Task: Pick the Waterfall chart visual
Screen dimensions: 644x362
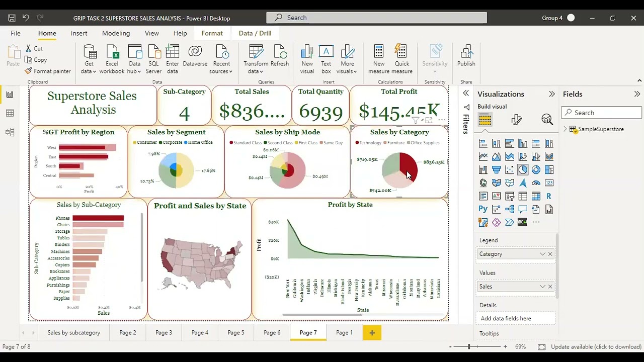Action: coord(483,170)
